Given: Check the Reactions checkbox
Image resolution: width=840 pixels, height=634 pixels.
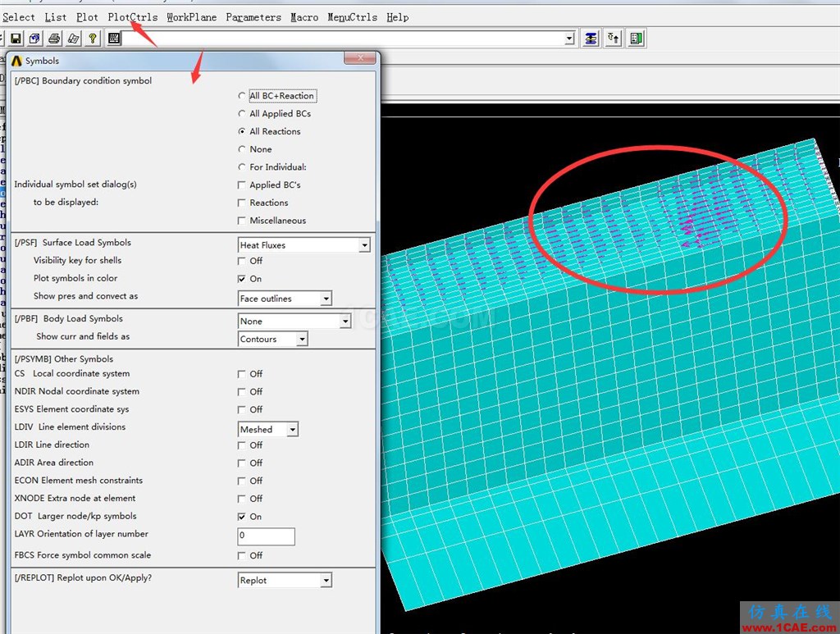Looking at the screenshot, I should tap(242, 203).
